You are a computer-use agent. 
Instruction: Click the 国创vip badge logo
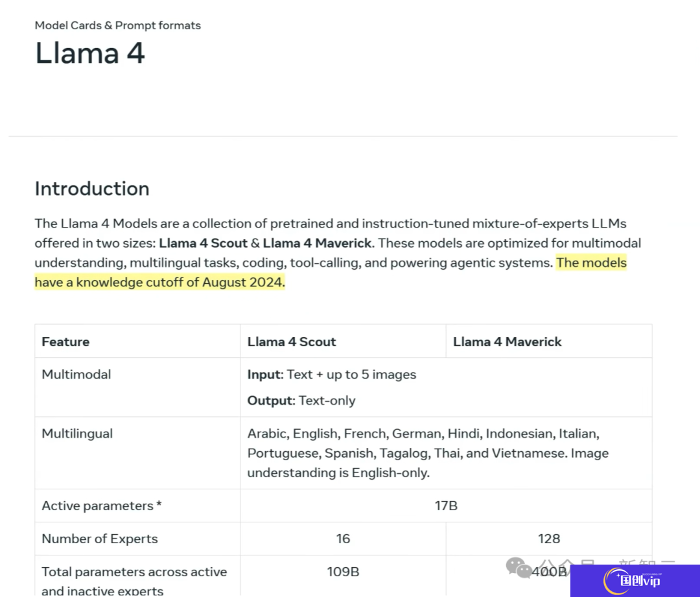pyautogui.click(x=635, y=581)
